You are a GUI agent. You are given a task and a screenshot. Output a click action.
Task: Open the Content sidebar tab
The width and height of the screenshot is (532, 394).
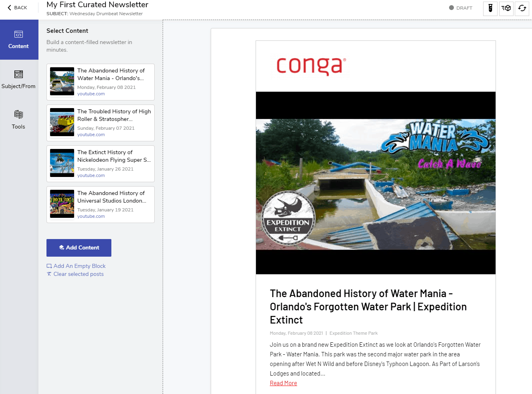click(x=19, y=40)
